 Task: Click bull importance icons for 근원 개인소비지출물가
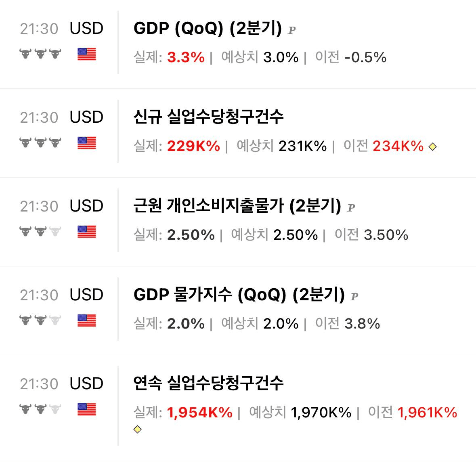tap(40, 231)
